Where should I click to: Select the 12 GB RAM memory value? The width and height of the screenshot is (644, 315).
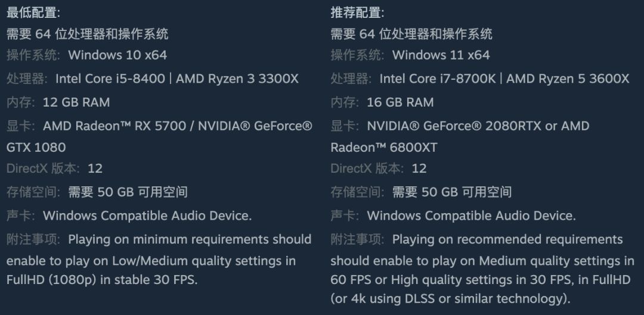76,102
